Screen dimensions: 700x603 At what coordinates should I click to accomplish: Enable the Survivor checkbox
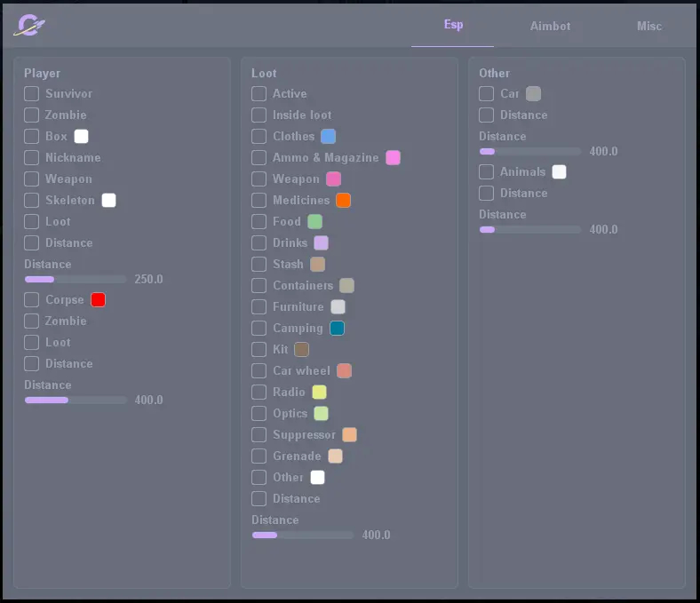32,93
